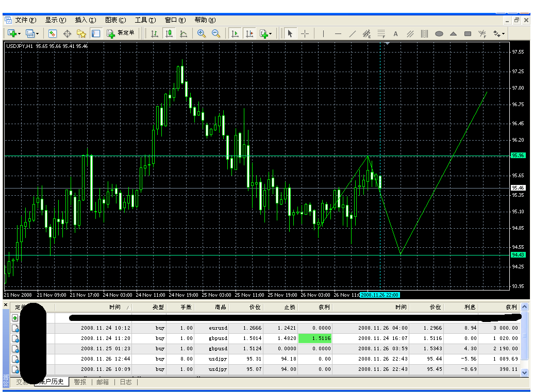Select the draw ellipse tool
Screen dimensions: 533x392
(439, 34)
